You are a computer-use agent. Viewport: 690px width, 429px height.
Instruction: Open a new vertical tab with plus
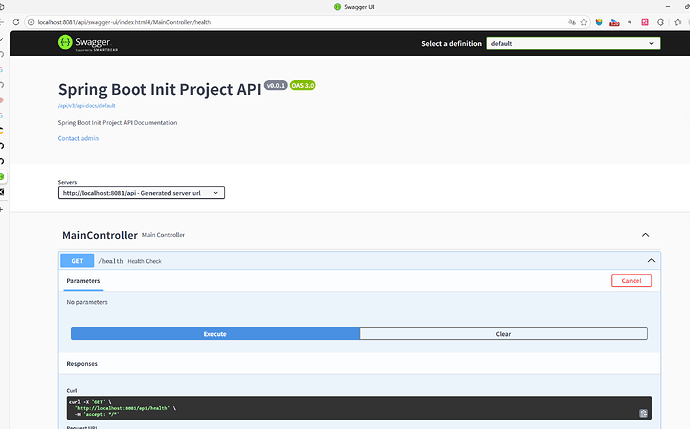(2, 209)
